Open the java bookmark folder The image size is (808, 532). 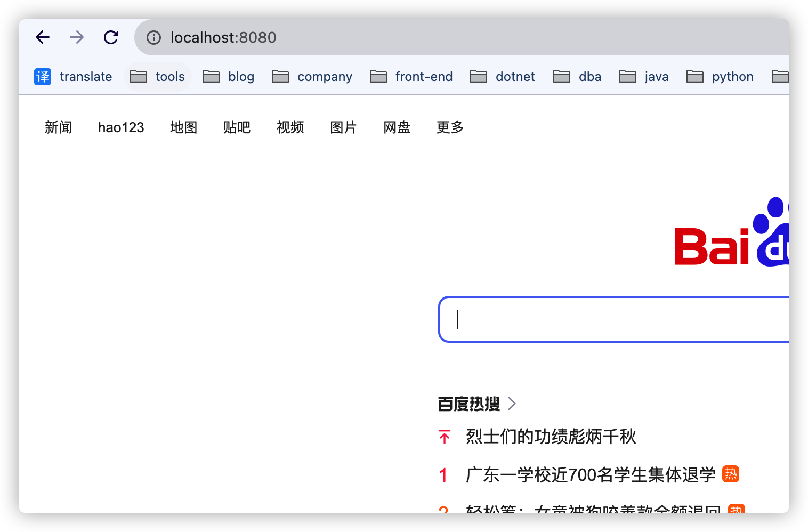pyautogui.click(x=644, y=76)
